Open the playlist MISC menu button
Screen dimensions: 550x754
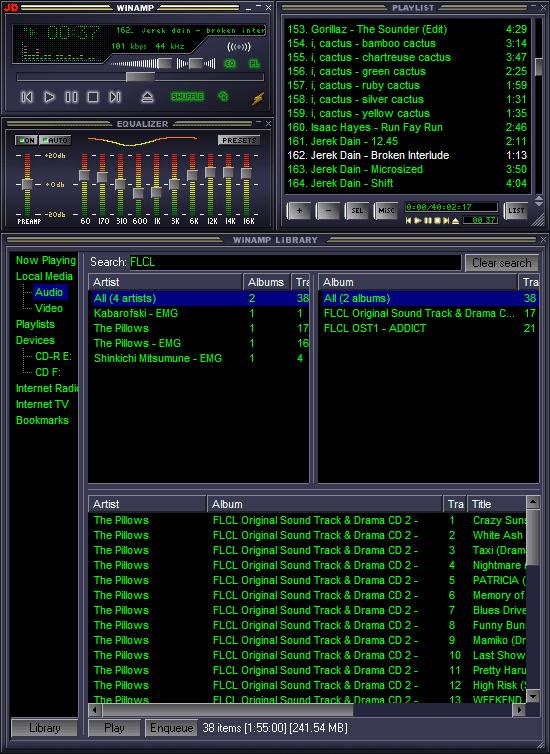click(386, 211)
